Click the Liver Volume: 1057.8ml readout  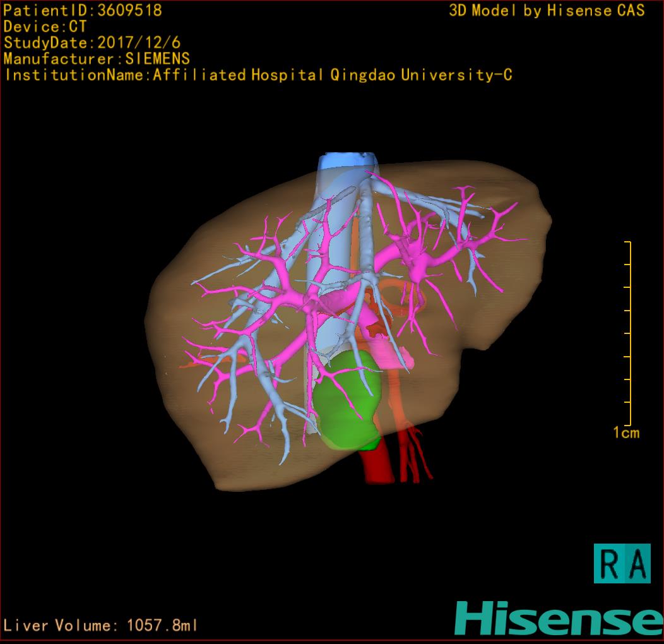point(100,625)
